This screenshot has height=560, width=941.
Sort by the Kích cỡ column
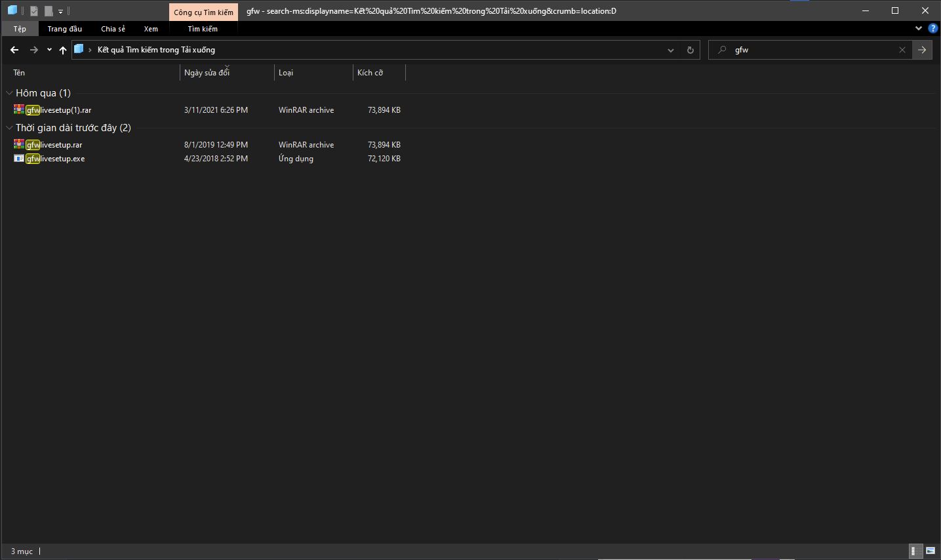(370, 73)
